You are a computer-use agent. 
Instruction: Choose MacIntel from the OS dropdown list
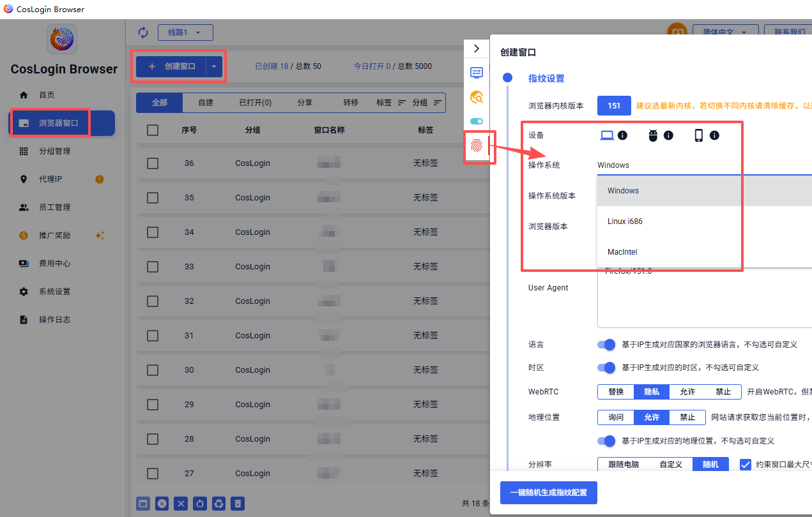pos(705,252)
